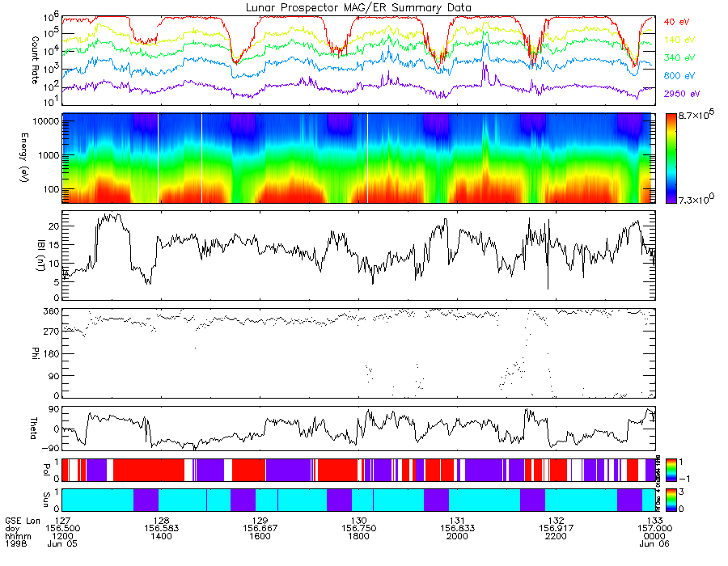Click the 'Pol' axis label
Screen dimensions: 728x566
[x=46, y=470]
